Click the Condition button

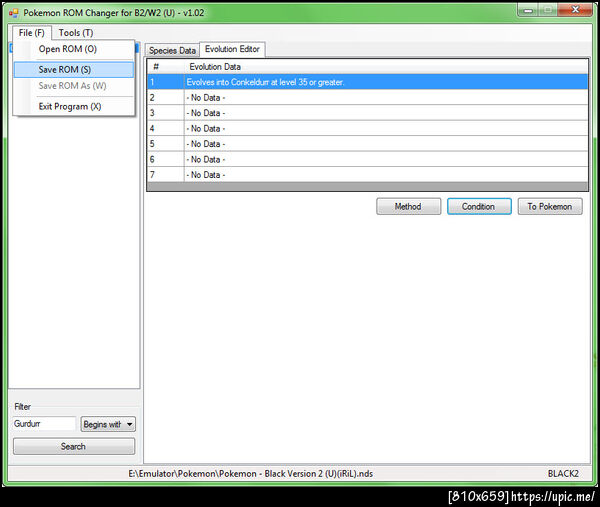[x=479, y=206]
